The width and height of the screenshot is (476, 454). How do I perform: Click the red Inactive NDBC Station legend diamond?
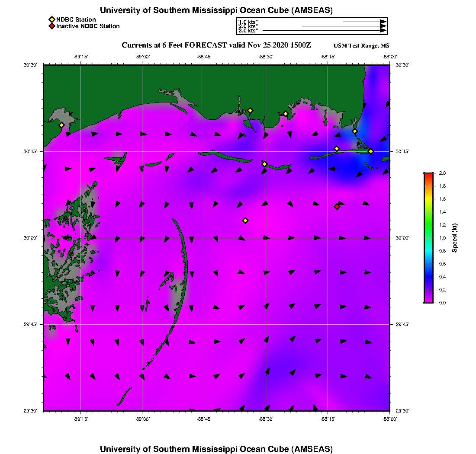click(51, 26)
